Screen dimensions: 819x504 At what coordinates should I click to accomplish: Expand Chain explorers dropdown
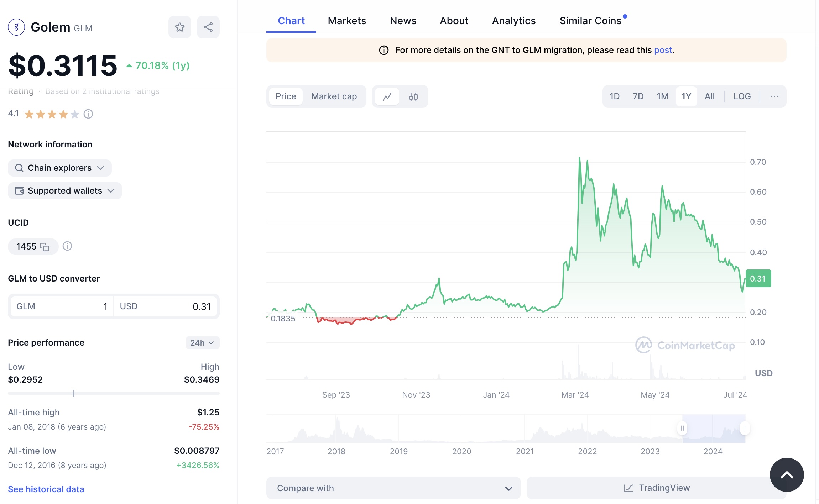point(60,168)
